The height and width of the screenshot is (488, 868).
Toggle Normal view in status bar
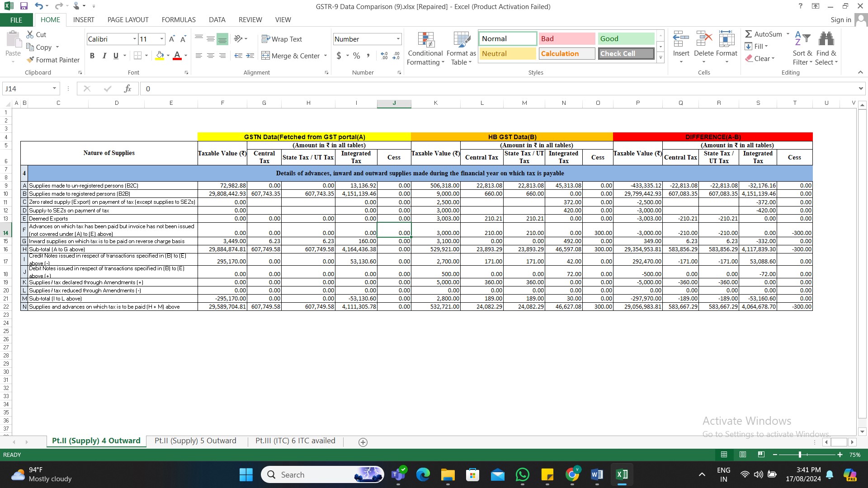[724, 455]
